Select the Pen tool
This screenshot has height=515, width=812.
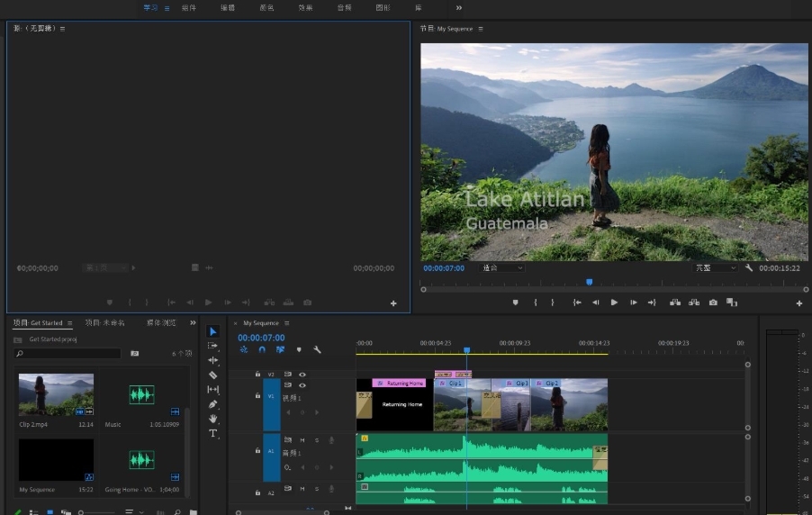coord(212,404)
